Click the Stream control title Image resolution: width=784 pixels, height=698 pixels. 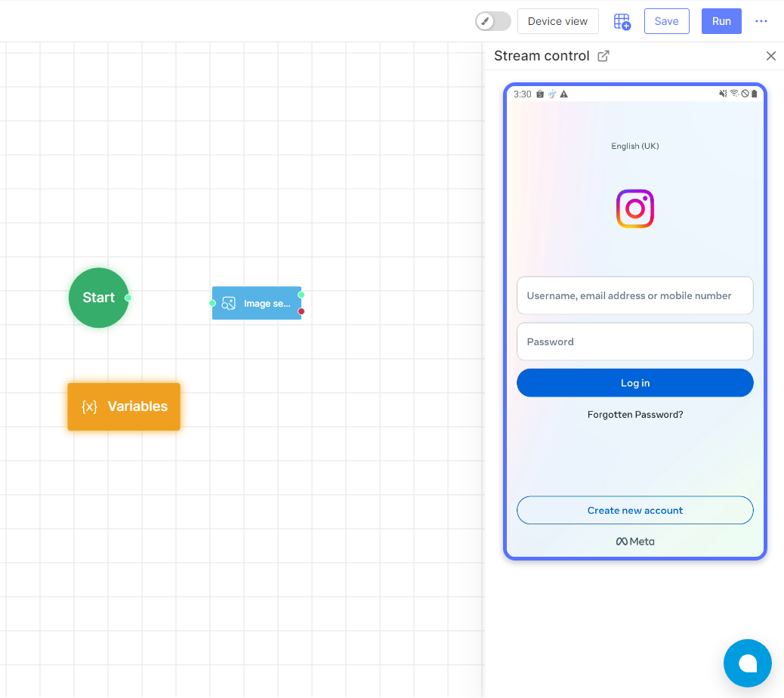coord(542,55)
